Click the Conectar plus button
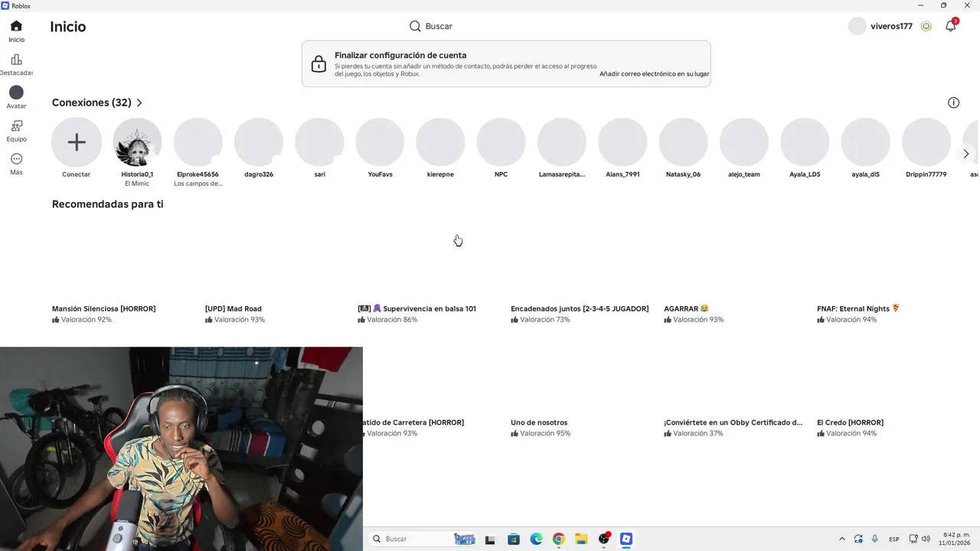 [x=77, y=142]
